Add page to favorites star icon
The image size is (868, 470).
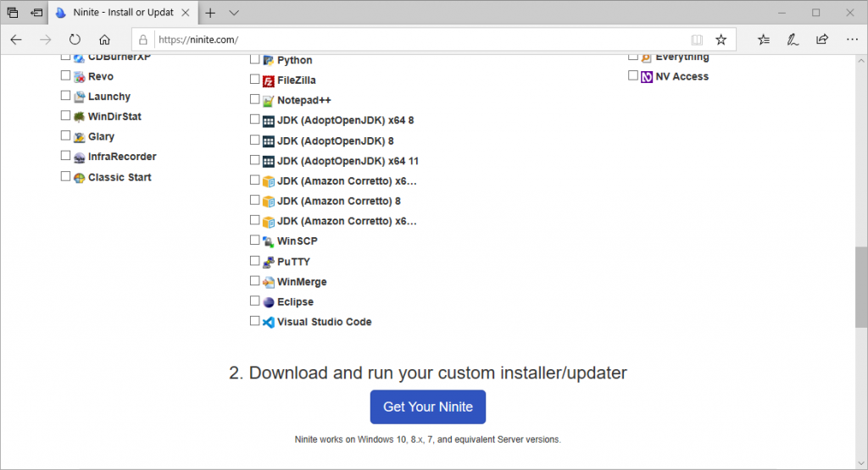click(x=721, y=39)
